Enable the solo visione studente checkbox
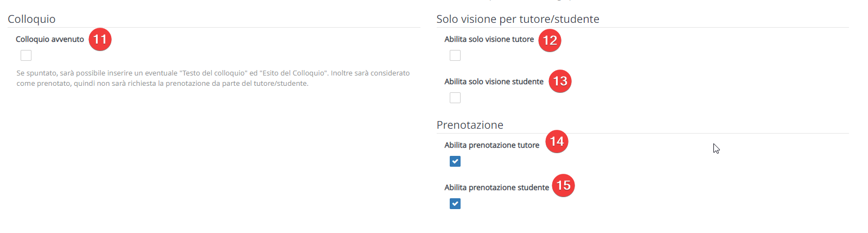This screenshot has width=868, height=233. click(x=455, y=98)
